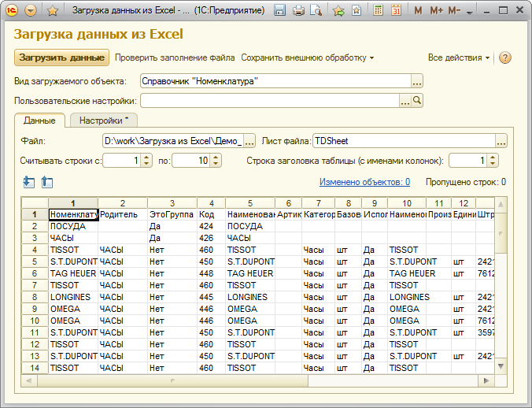Open print preview from title bar

(x=316, y=11)
